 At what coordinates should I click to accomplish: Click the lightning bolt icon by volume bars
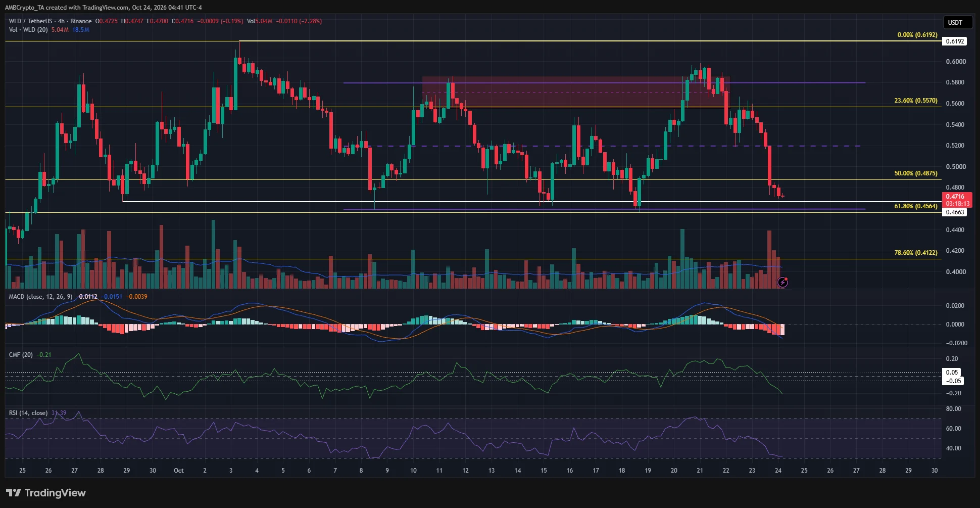[782, 282]
